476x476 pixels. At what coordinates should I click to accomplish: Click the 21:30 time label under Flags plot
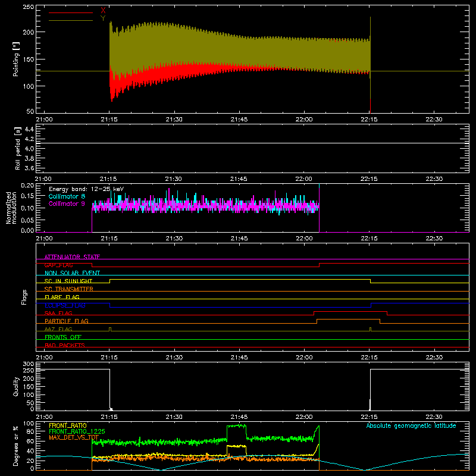click(174, 358)
